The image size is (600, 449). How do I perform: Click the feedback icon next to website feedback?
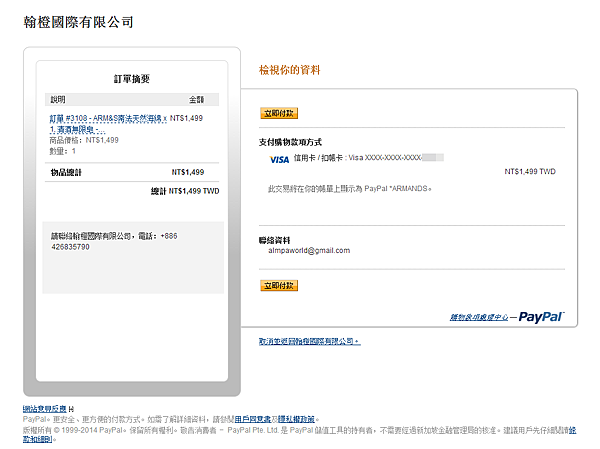[71, 409]
